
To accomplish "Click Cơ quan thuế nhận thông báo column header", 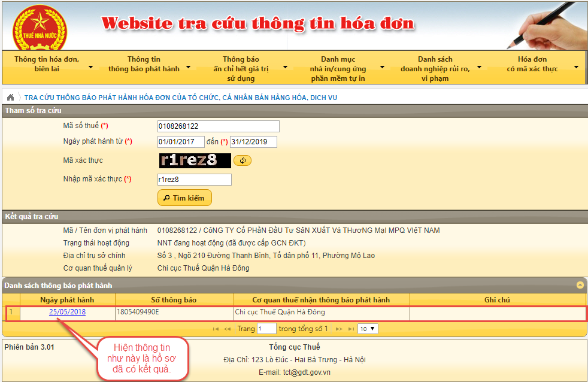I will pos(322,300).
